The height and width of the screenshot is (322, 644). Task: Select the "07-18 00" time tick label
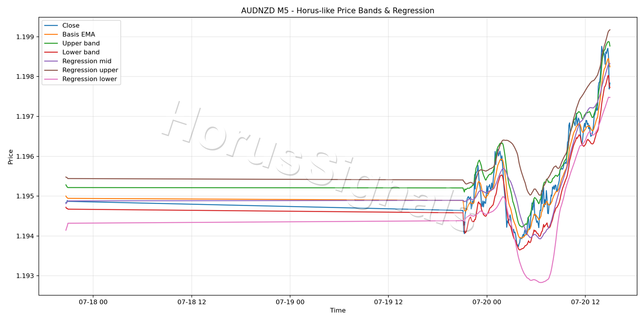pyautogui.click(x=93, y=302)
